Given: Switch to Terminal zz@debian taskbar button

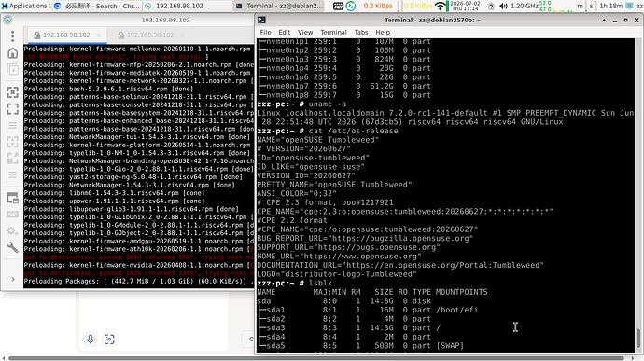Looking at the screenshot, I should (279, 6).
